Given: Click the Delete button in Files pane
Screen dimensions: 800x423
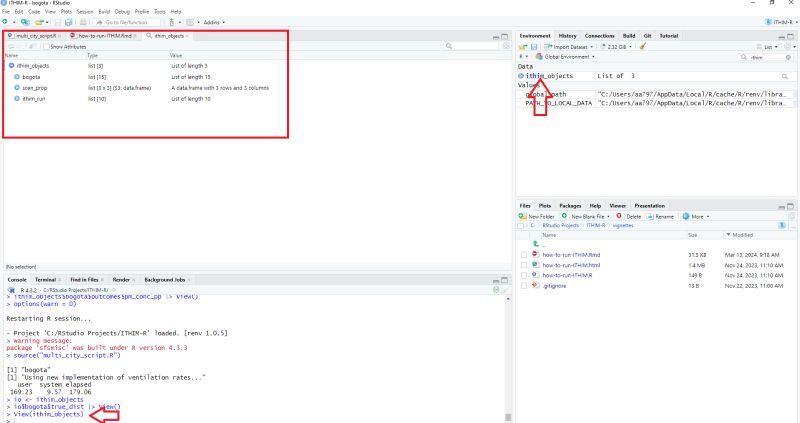Looking at the screenshot, I should coord(629,216).
